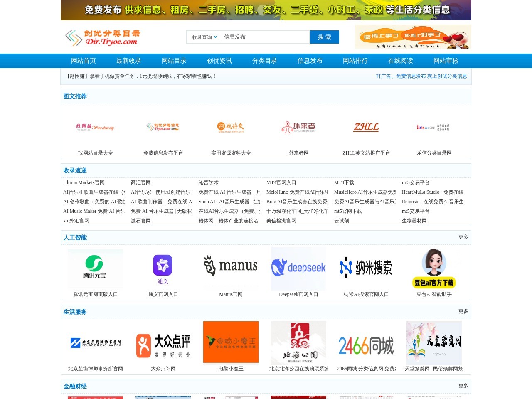532x399 pixels.
Task: Open the 美信检测官网 link
Action: tap(281, 221)
